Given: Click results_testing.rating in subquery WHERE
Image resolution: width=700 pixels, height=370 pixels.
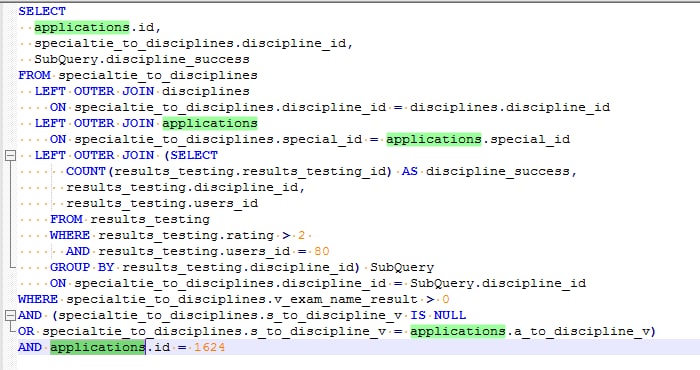Looking at the screenshot, I should (186, 235).
